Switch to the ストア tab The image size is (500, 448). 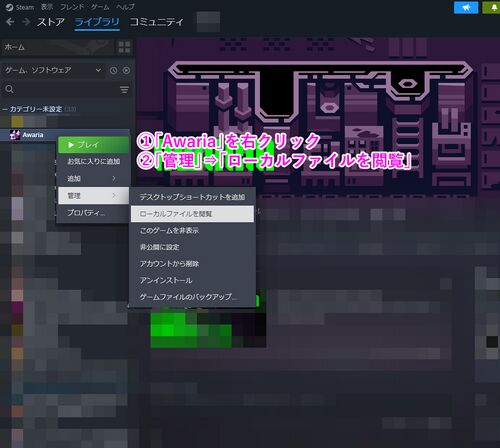[51, 22]
